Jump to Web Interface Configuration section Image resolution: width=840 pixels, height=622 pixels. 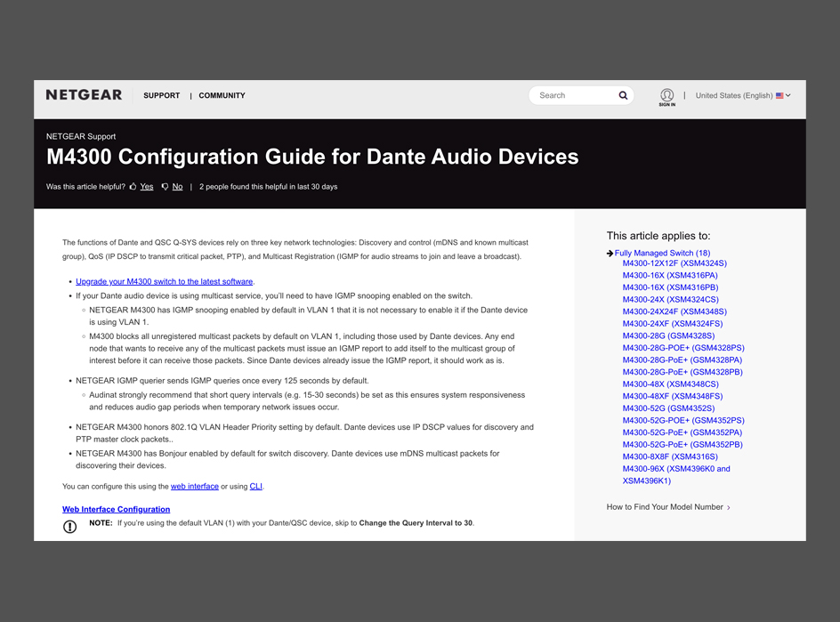pyautogui.click(x=116, y=510)
